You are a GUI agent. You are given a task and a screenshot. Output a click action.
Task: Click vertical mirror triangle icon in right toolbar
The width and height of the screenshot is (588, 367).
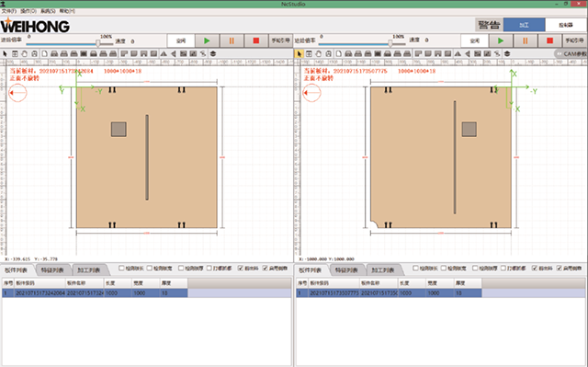(x=458, y=53)
